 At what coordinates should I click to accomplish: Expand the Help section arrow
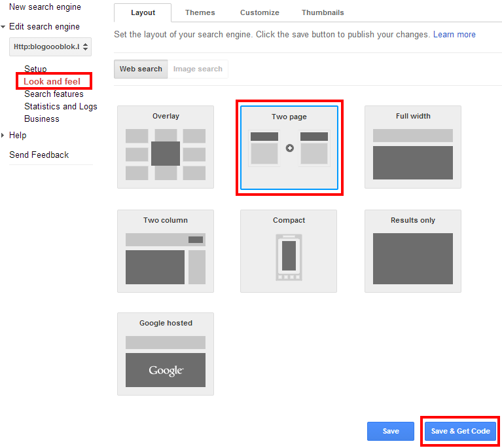pyautogui.click(x=3, y=135)
